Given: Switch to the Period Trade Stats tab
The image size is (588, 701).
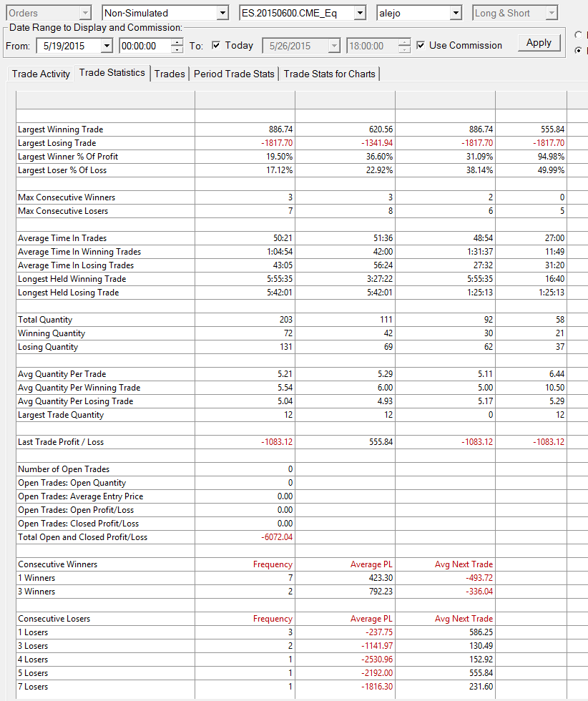Looking at the screenshot, I should 234,74.
